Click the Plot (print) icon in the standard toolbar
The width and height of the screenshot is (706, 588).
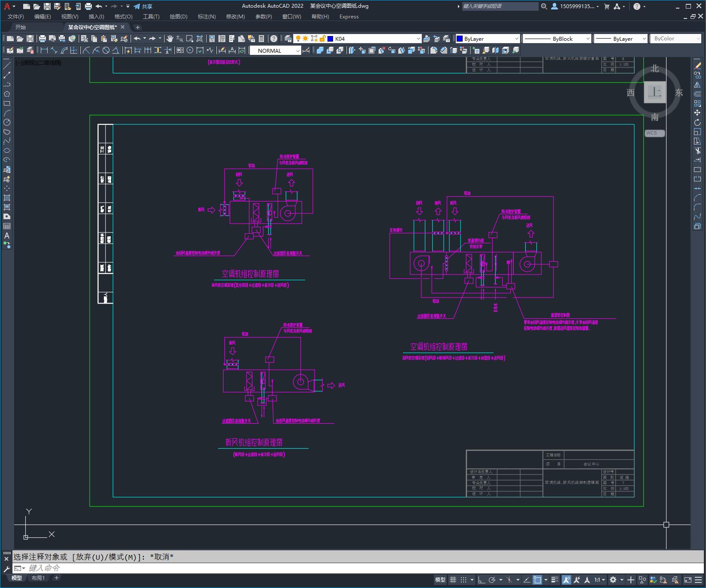click(42, 39)
